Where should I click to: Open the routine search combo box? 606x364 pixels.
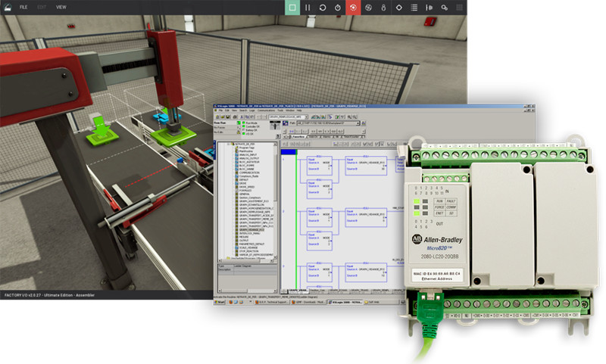[289, 117]
